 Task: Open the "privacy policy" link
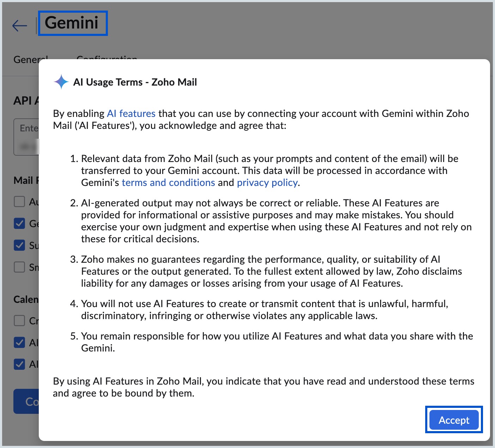tap(267, 182)
